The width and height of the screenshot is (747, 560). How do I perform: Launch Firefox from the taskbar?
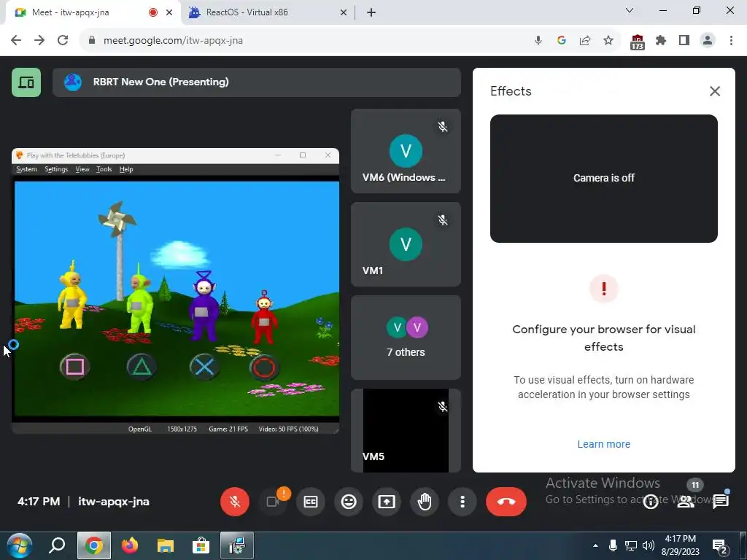point(130,545)
